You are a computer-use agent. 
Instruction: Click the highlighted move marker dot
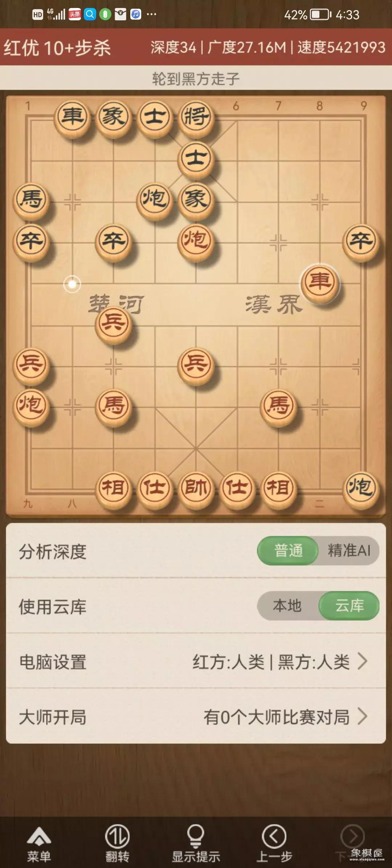pos(72,284)
